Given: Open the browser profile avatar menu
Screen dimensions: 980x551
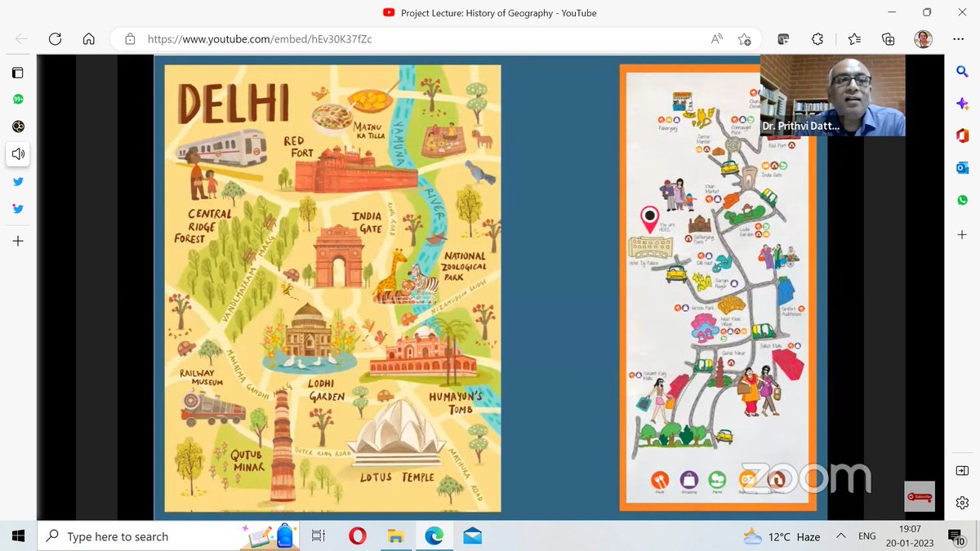Looking at the screenshot, I should [923, 38].
